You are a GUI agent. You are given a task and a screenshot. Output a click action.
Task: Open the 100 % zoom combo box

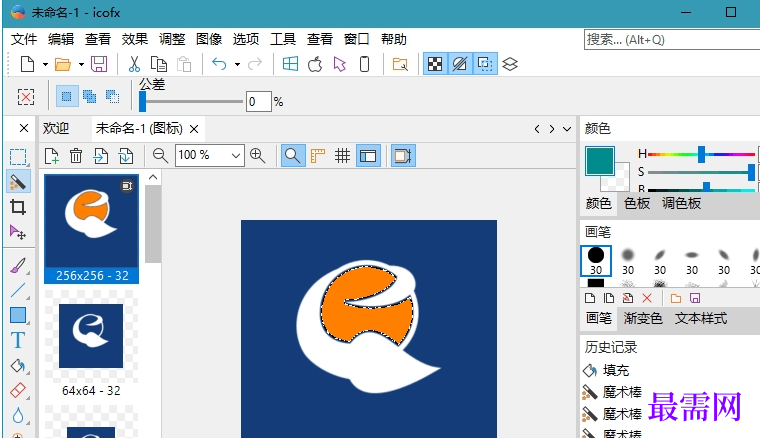click(209, 156)
